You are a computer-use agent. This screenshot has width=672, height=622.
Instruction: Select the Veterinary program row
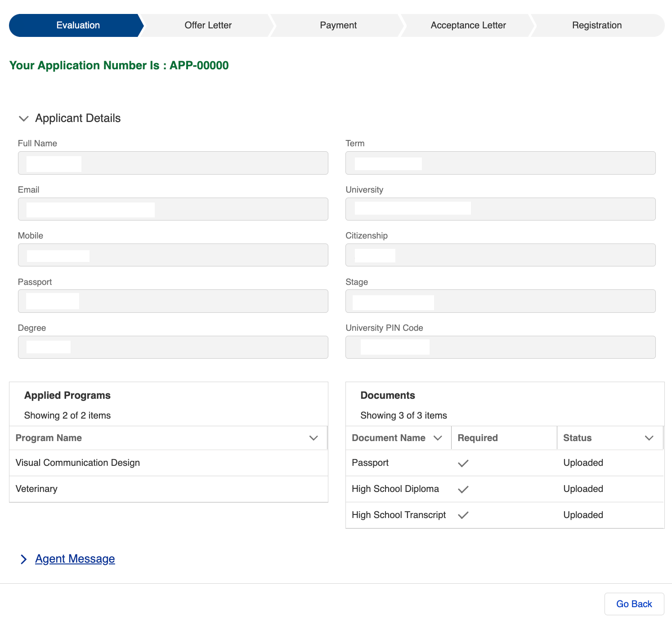169,489
